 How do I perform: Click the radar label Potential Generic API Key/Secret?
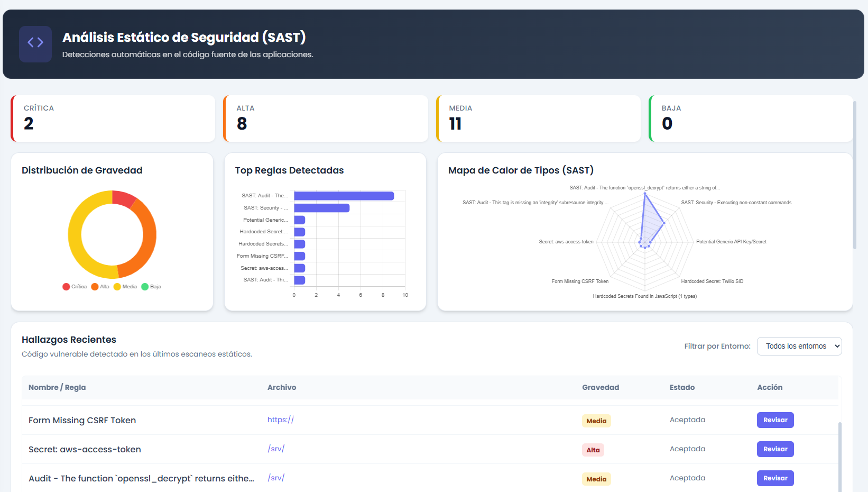[x=731, y=242]
